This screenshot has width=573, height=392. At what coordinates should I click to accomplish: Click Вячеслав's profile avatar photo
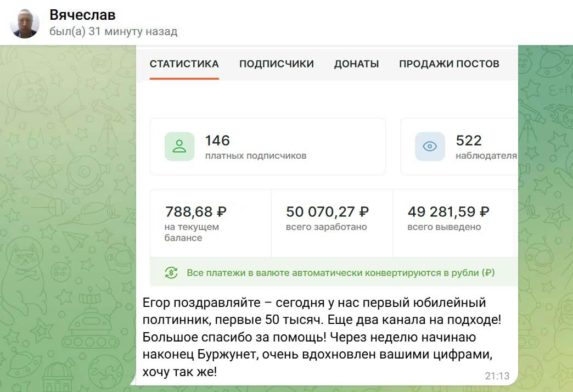(25, 24)
